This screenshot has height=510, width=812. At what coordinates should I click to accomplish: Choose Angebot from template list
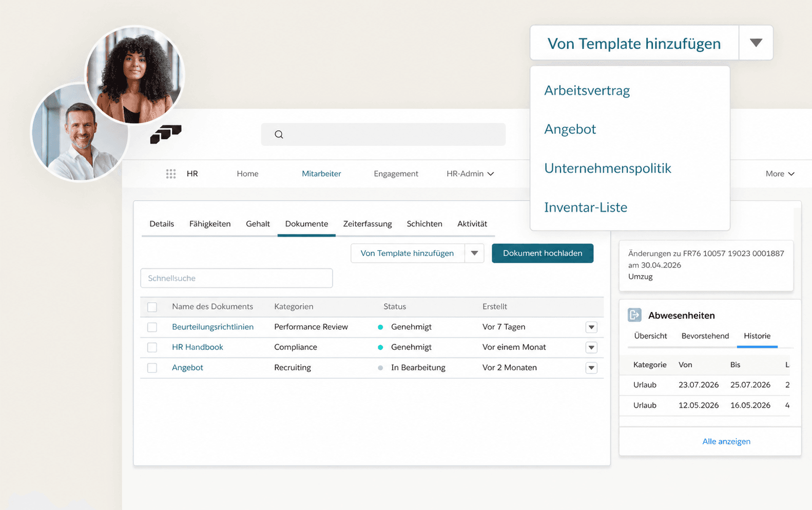[570, 129]
